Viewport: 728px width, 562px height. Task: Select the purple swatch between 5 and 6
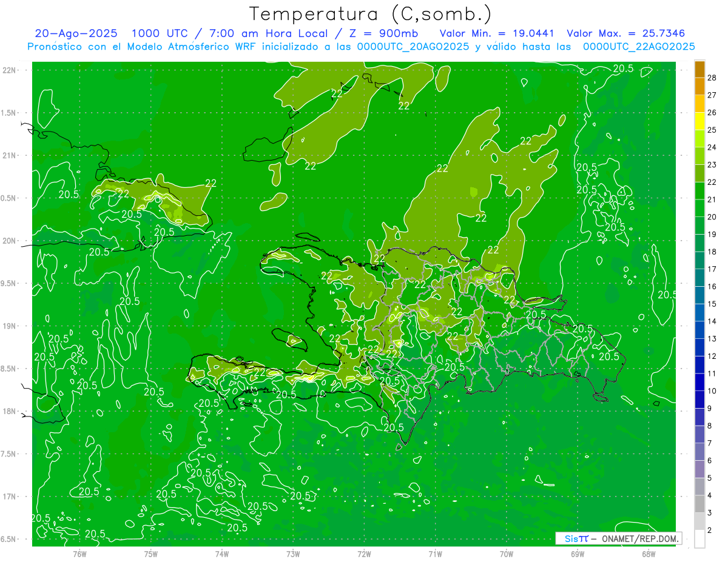(x=699, y=469)
